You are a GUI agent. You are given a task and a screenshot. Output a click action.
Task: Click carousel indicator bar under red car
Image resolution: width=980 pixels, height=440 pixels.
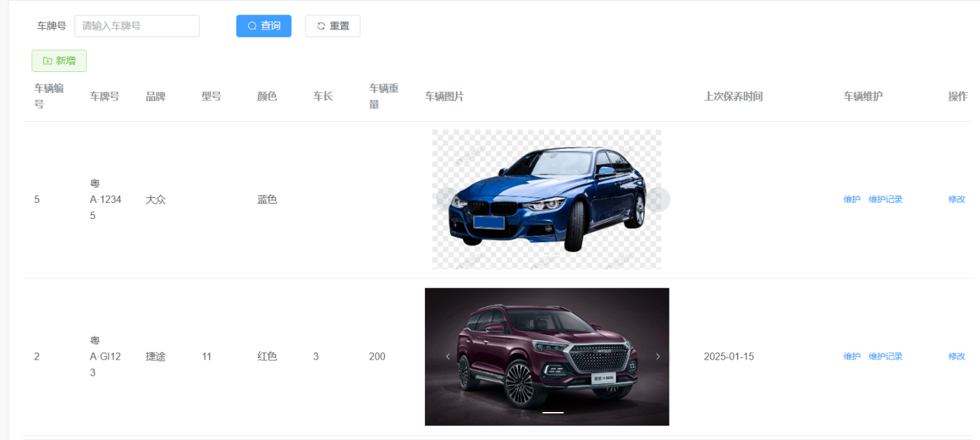tap(553, 413)
